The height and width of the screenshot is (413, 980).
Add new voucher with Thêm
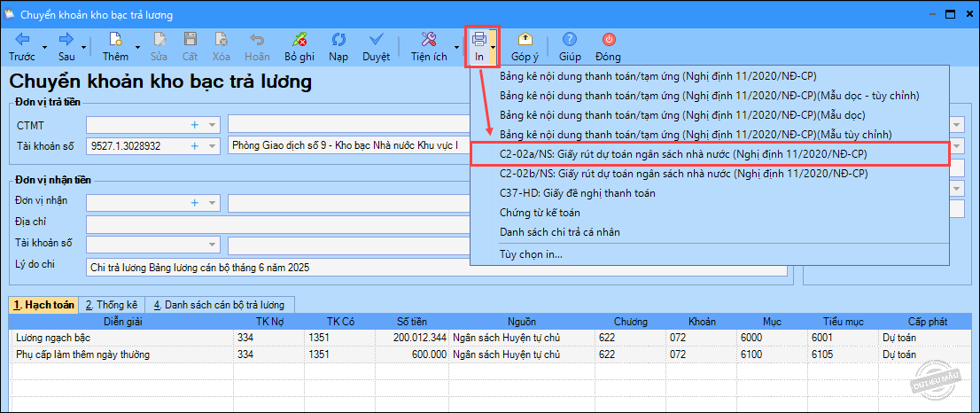[115, 47]
